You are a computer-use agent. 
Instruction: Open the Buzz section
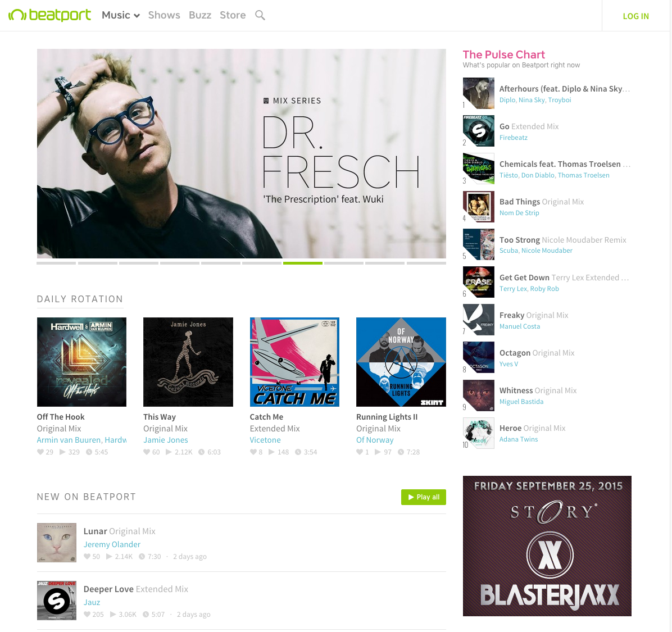200,15
